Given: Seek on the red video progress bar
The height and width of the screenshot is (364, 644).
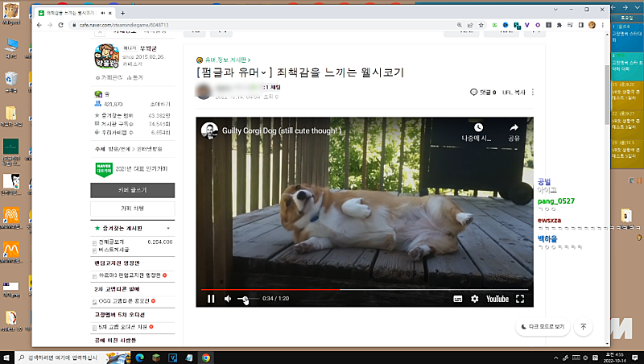Looking at the screenshot, I should tap(322, 289).
